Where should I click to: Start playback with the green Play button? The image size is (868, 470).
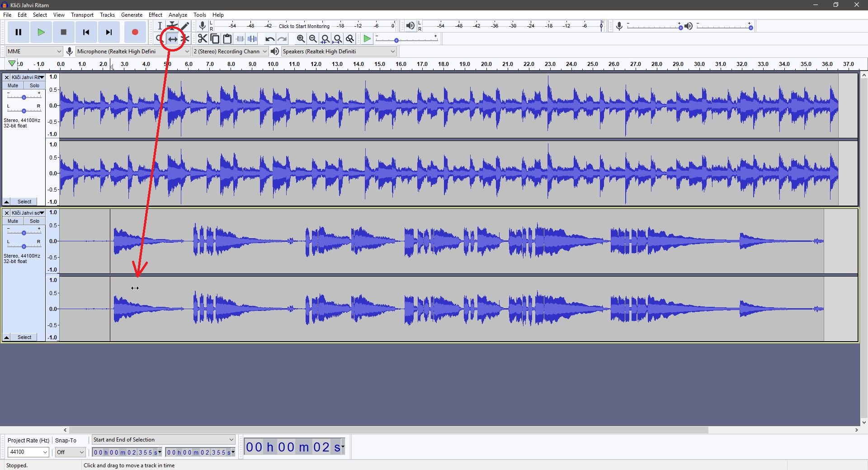click(x=41, y=32)
